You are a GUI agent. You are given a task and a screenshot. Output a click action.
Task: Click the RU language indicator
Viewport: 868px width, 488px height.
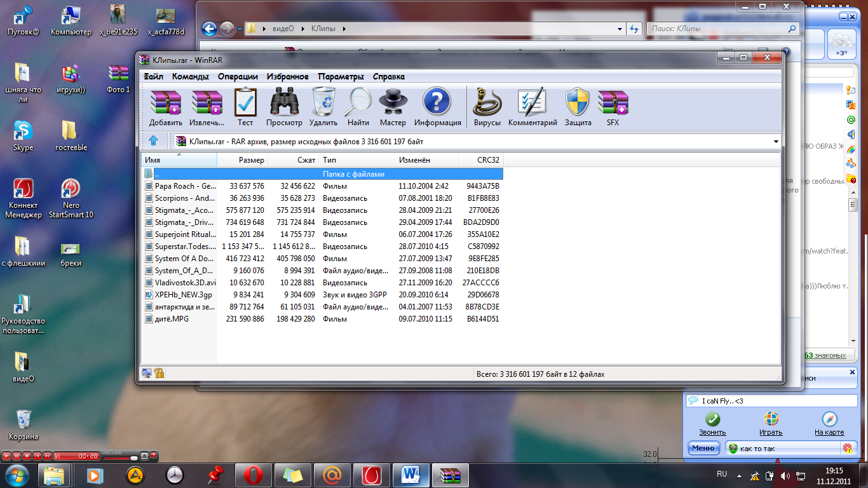coord(722,474)
